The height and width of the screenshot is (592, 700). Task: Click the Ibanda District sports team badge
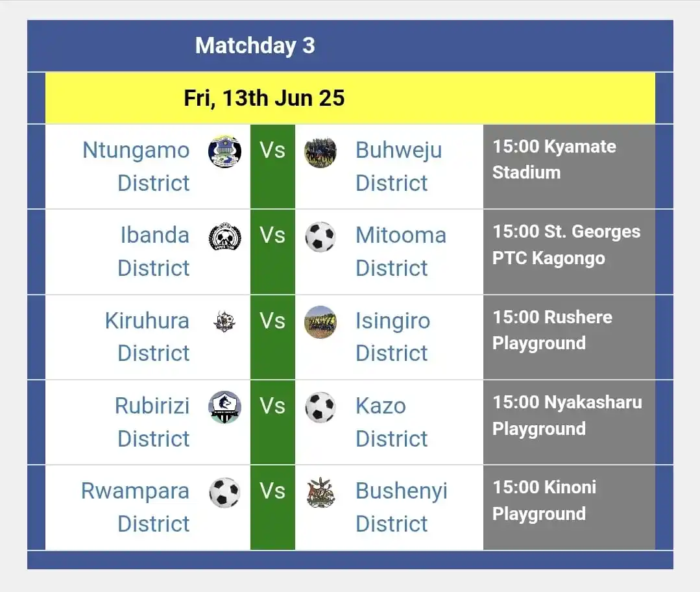pos(225,237)
